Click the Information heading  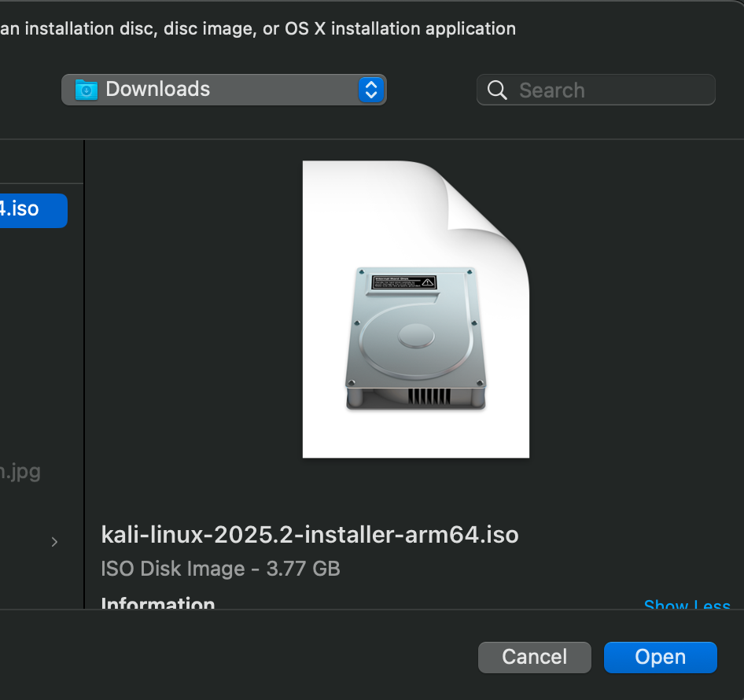coord(158,602)
